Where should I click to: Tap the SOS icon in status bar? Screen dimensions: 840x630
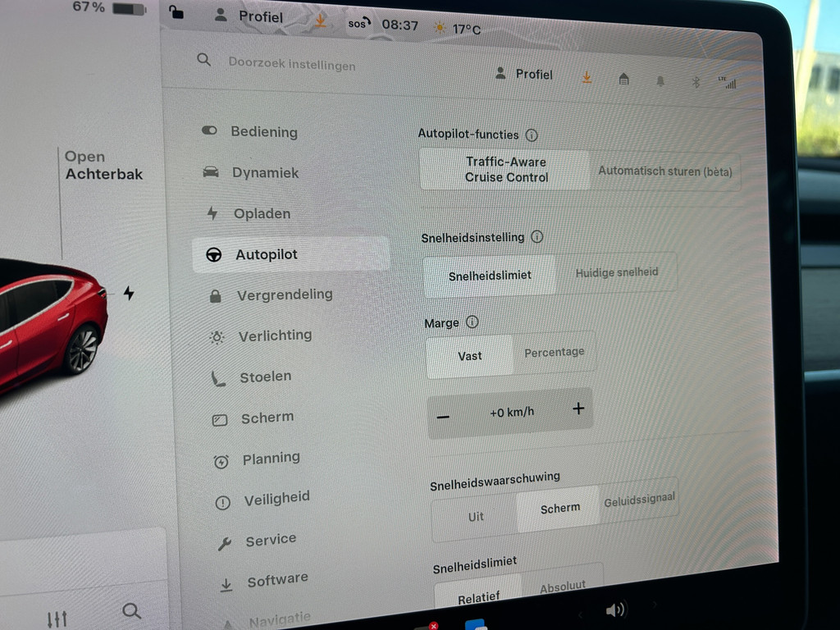(359, 24)
